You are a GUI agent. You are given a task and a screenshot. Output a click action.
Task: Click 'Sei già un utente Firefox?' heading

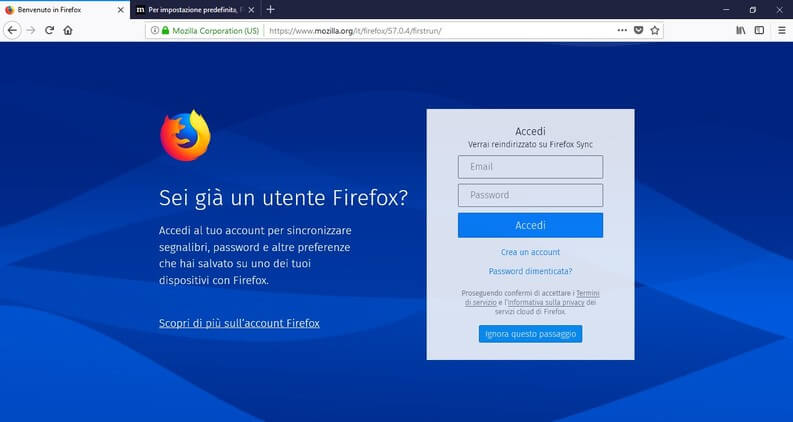click(283, 198)
